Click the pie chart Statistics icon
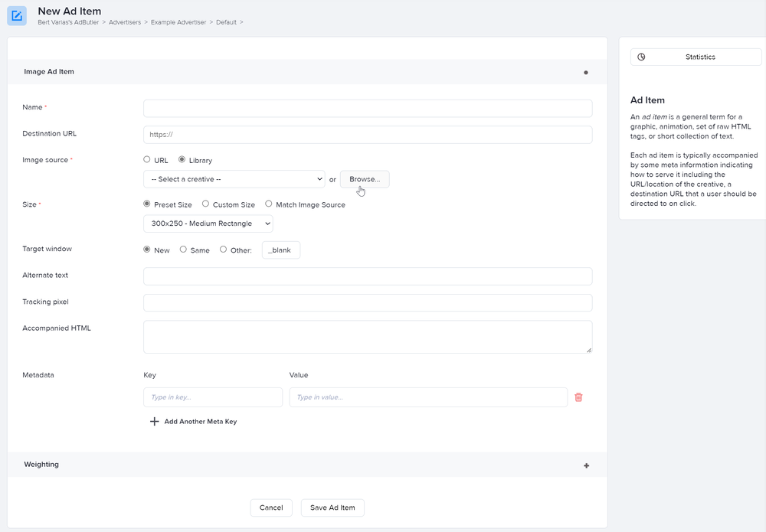 coord(641,57)
